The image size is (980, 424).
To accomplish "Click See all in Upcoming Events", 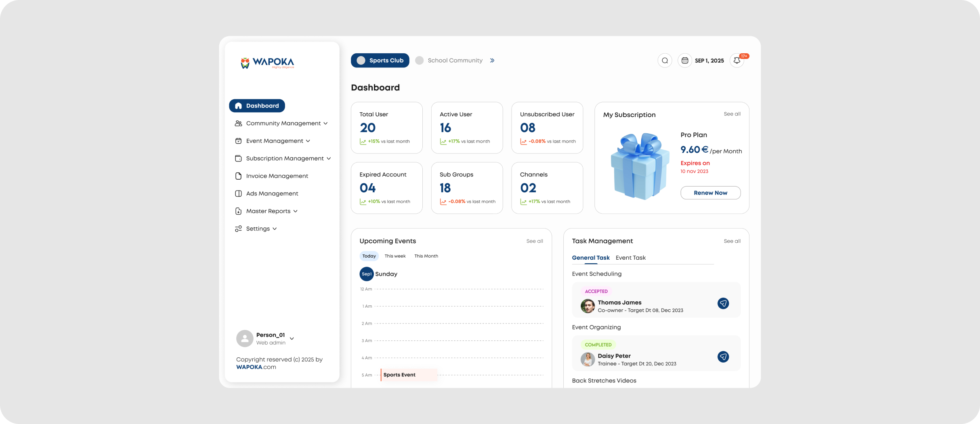I will [534, 241].
